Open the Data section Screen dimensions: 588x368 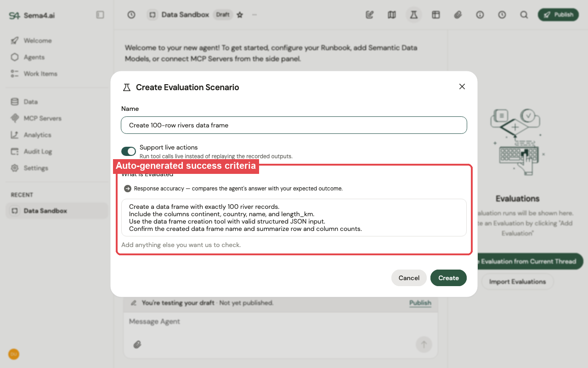tap(57, 102)
